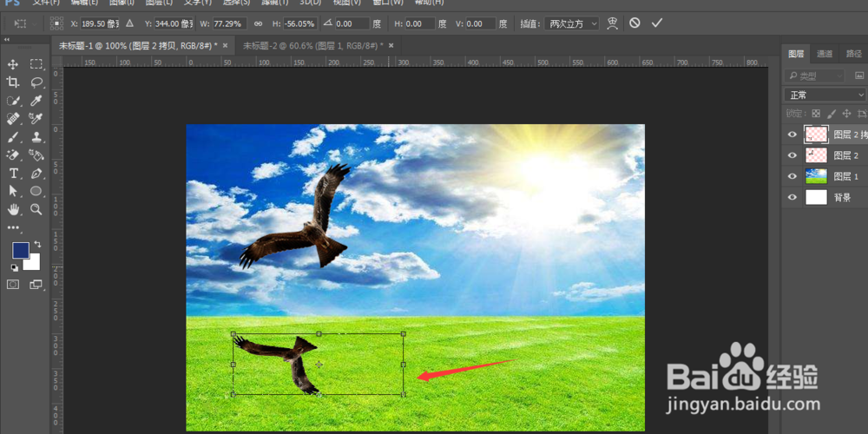
Task: Close the 未标题-2 document tab
Action: tap(391, 45)
